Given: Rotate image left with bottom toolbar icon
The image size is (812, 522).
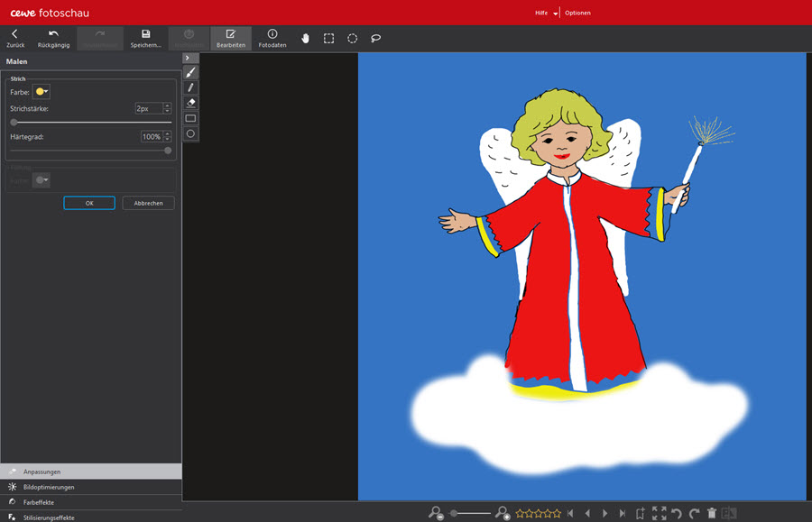Looking at the screenshot, I should click(676, 513).
